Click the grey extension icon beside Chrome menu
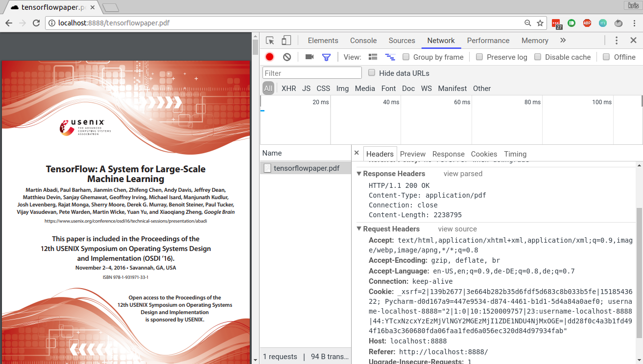This screenshot has height=364, width=643. [x=619, y=23]
